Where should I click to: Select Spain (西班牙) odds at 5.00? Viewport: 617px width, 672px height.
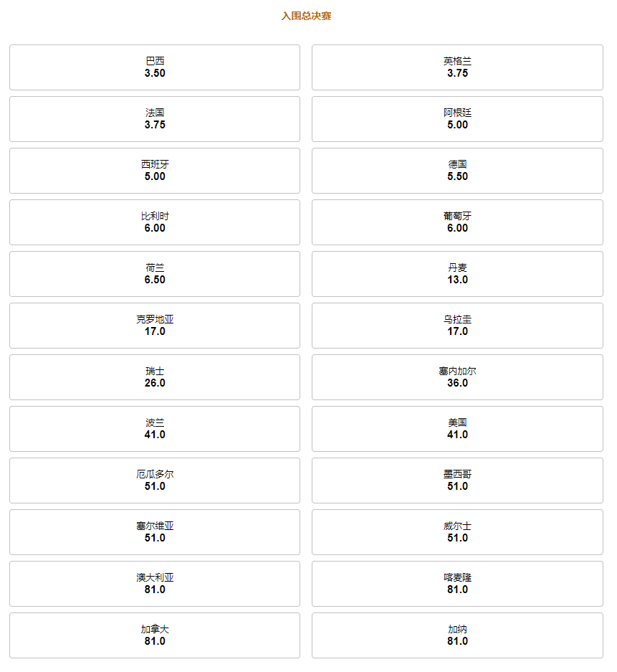coord(154,171)
